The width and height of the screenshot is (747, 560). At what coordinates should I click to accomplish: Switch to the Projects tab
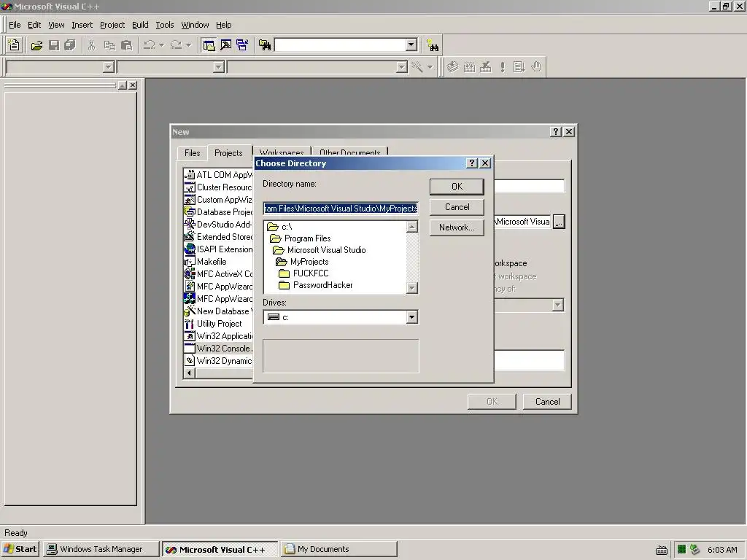click(x=228, y=152)
